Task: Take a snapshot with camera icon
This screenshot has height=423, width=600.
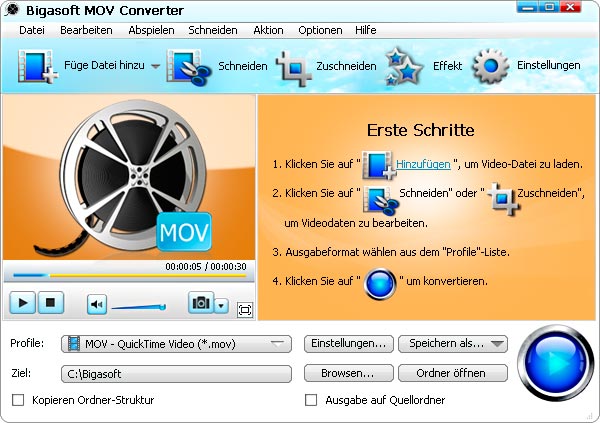Action: [201, 303]
